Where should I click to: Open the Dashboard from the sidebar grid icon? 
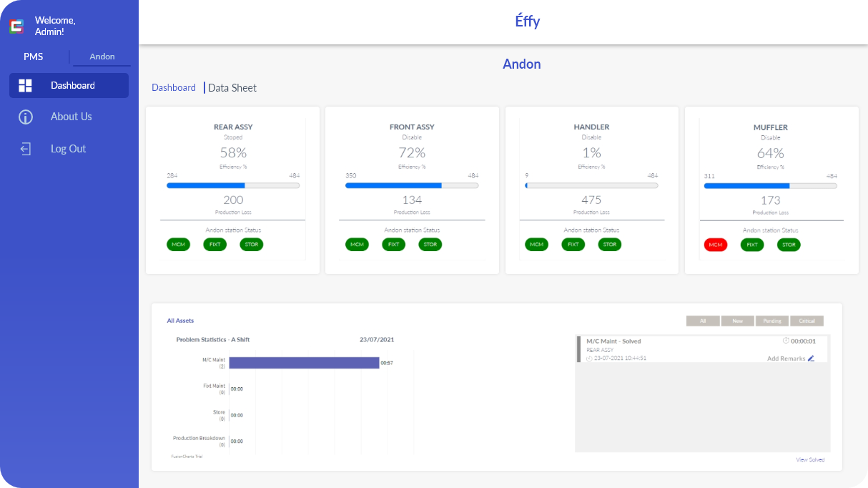[25, 85]
